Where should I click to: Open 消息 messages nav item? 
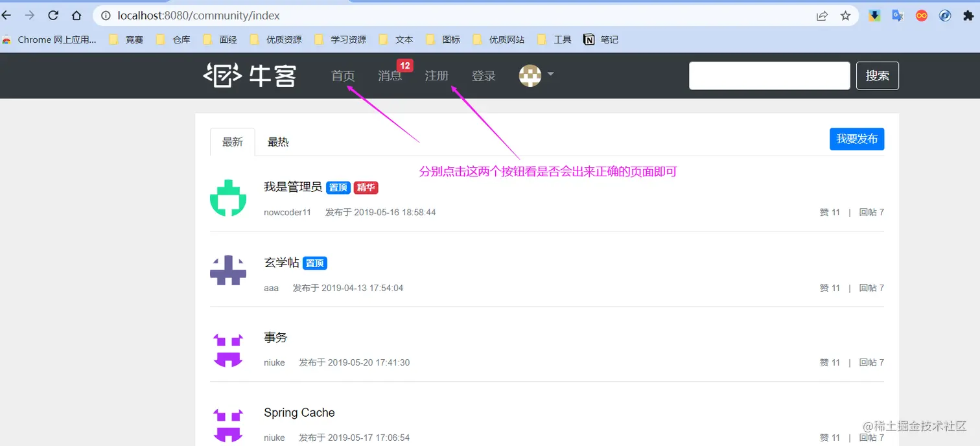pyautogui.click(x=390, y=76)
